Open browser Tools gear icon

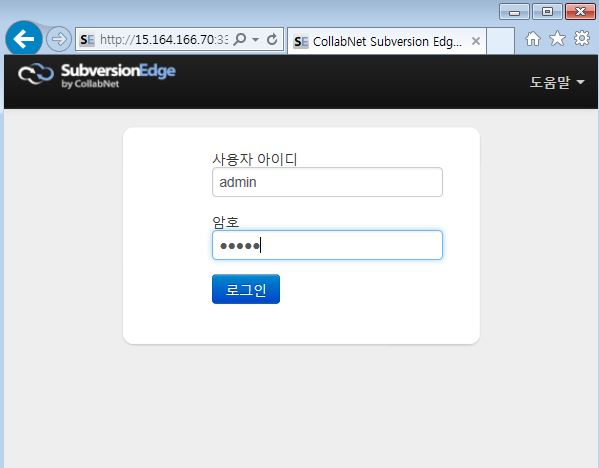582,38
